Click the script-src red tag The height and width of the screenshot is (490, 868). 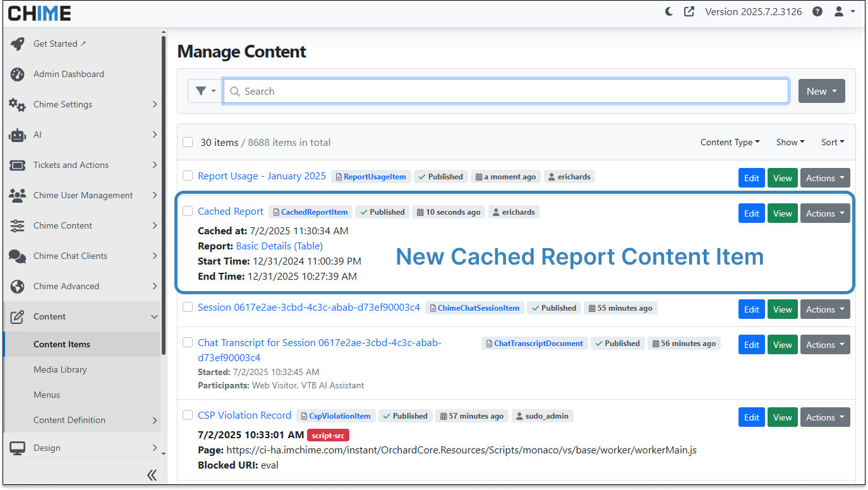(328, 435)
